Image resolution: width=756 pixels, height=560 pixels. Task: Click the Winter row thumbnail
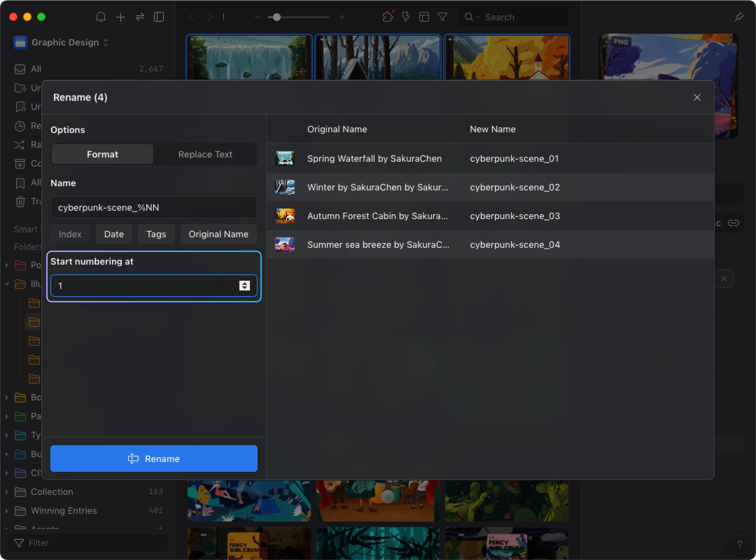click(x=285, y=187)
